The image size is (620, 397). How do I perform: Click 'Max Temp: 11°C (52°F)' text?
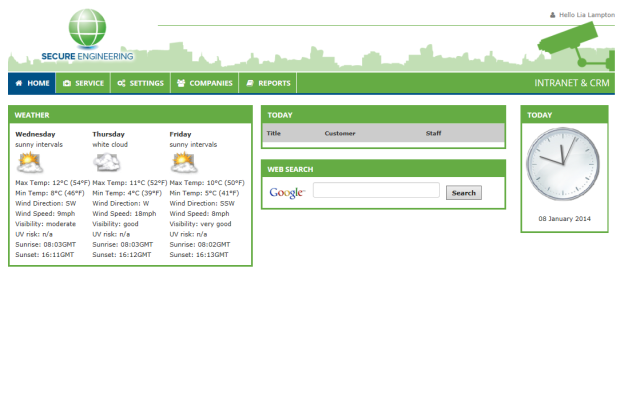point(130,183)
